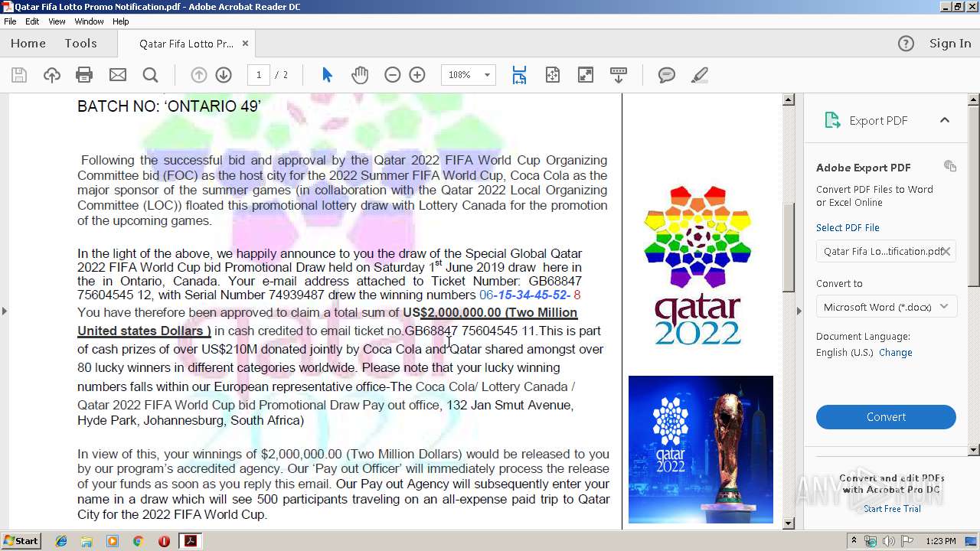The height and width of the screenshot is (551, 980).
Task: Click the system tray clock 1:23 PM
Action: [940, 541]
